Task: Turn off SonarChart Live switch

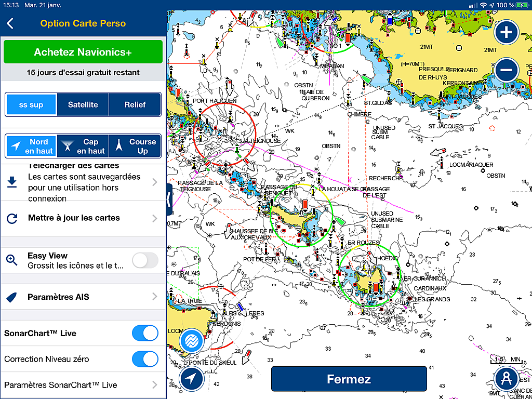Action: (145, 333)
